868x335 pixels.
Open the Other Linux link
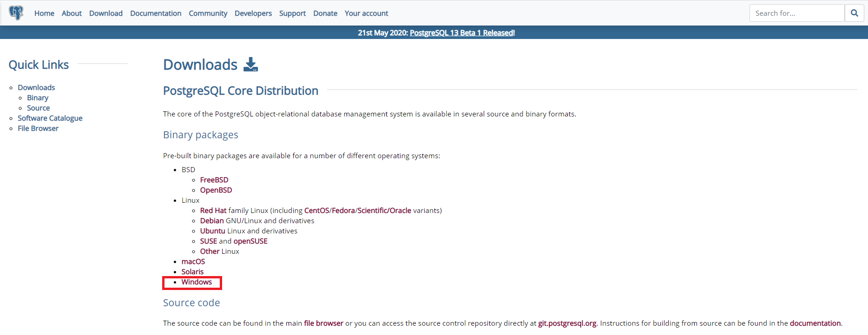pos(210,251)
